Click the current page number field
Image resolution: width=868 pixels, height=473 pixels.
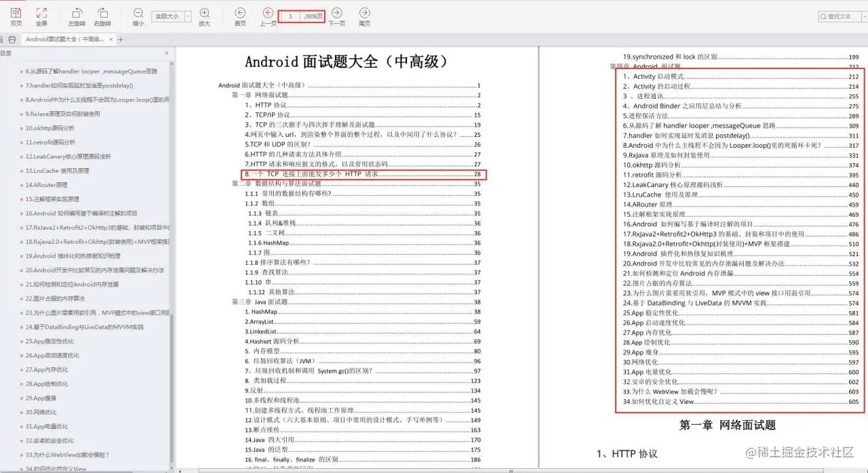[291, 16]
